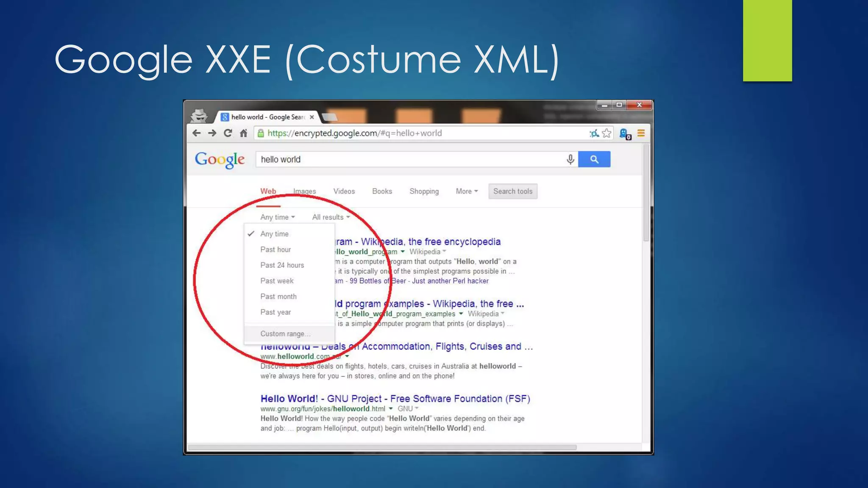Choose Past hour from the menu

(289, 250)
